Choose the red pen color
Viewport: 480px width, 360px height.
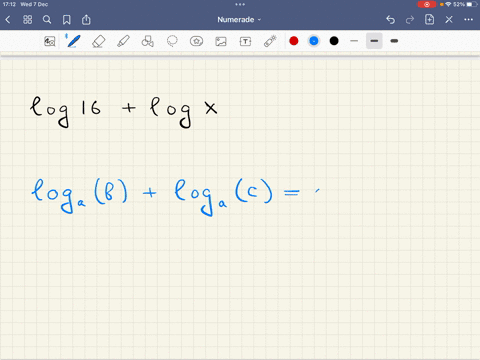[x=294, y=41]
